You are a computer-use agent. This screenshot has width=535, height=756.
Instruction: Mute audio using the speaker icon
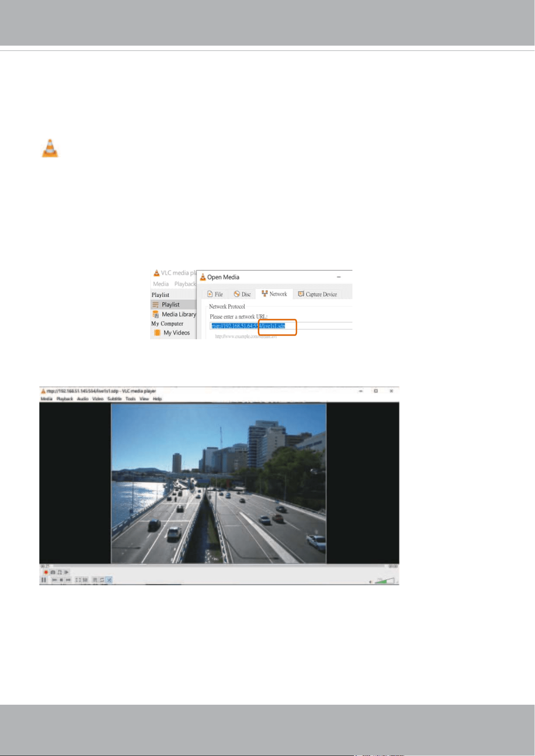tap(371, 582)
